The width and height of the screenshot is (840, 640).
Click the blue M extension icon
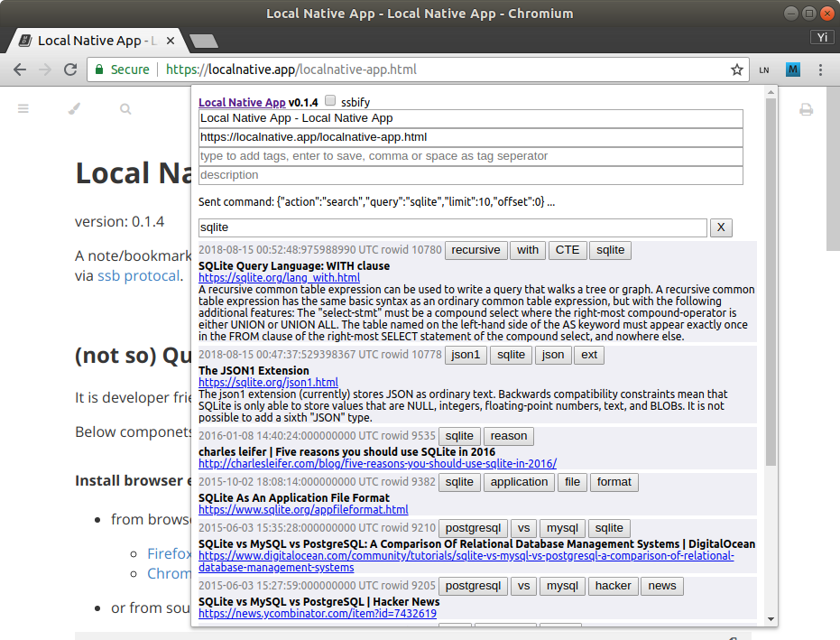[793, 70]
